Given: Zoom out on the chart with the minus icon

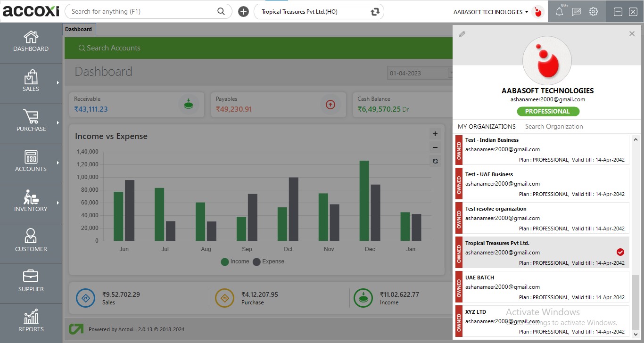Looking at the screenshot, I should (435, 147).
